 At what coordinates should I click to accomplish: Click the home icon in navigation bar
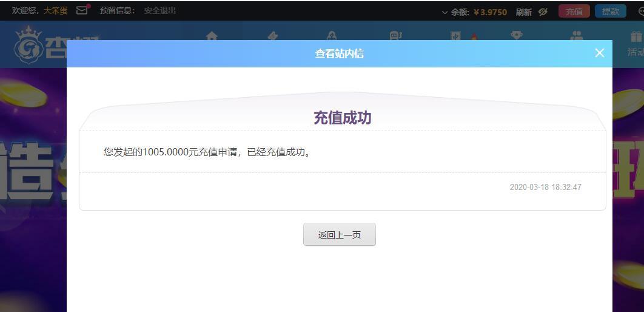click(x=212, y=36)
